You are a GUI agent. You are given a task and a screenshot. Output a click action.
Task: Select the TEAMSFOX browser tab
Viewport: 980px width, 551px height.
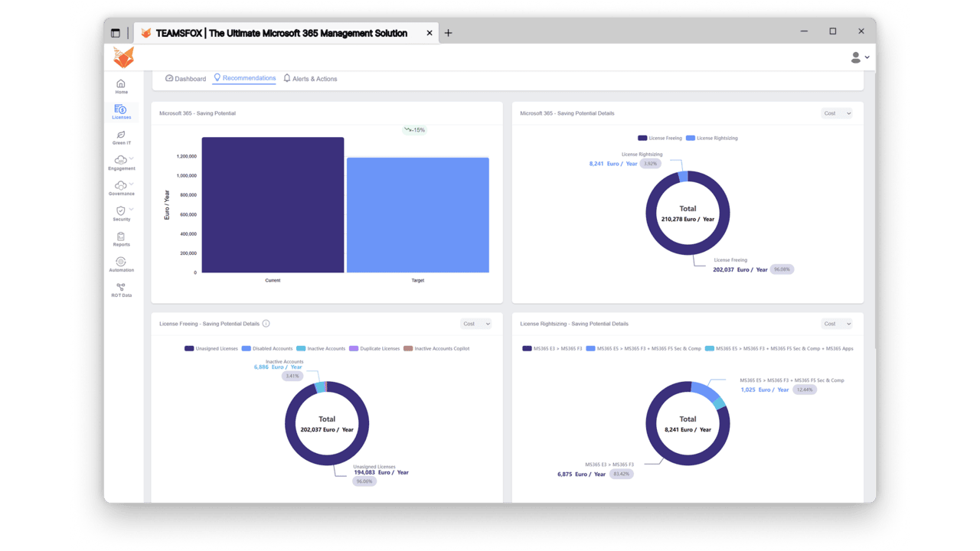(x=286, y=33)
